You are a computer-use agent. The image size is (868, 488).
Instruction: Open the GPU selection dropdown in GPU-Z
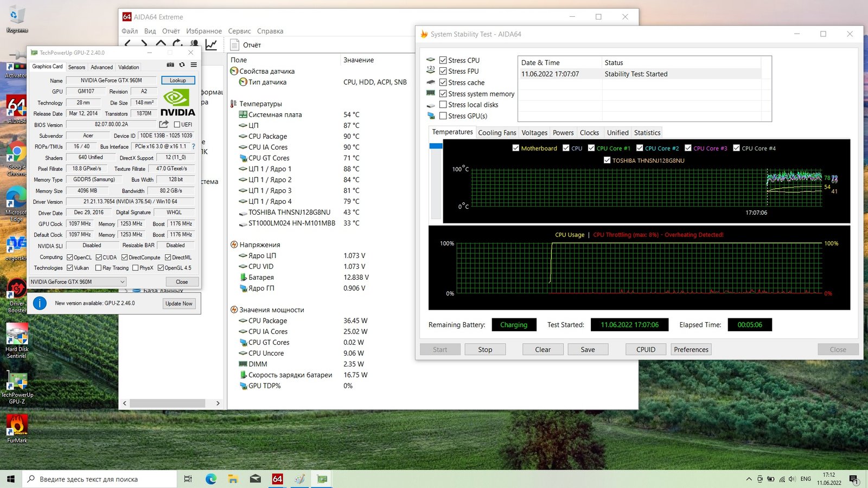point(122,282)
